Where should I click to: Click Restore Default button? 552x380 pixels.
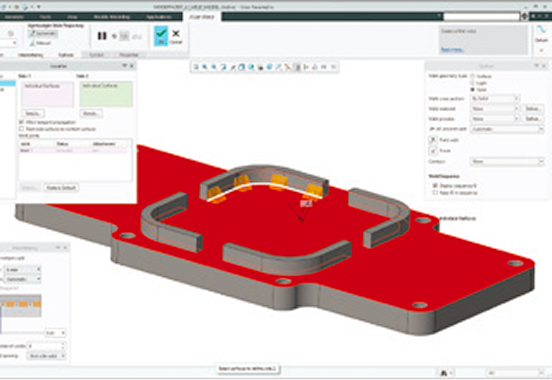[61, 188]
